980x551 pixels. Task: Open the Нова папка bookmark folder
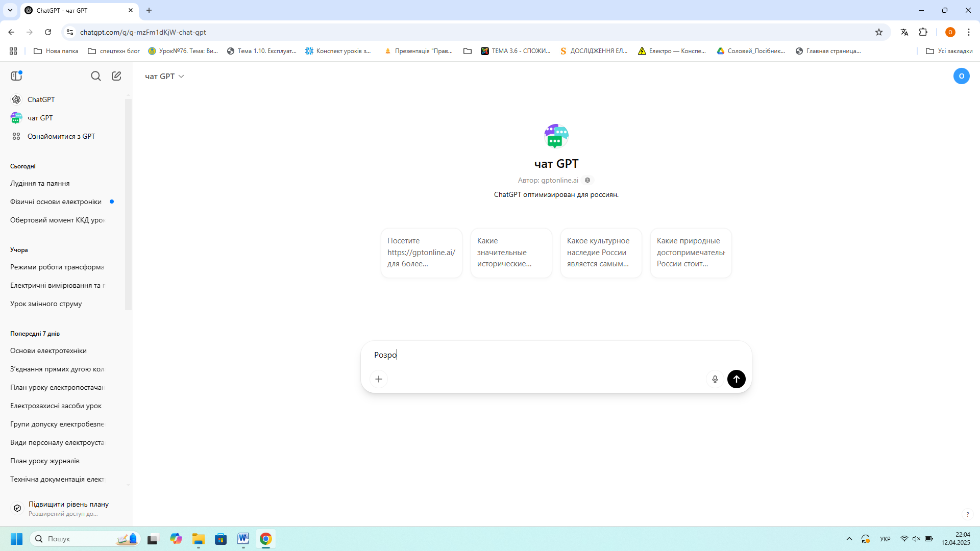[x=56, y=51]
